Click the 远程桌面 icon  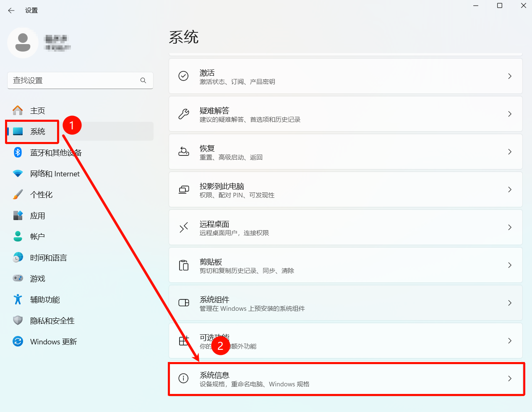point(183,227)
